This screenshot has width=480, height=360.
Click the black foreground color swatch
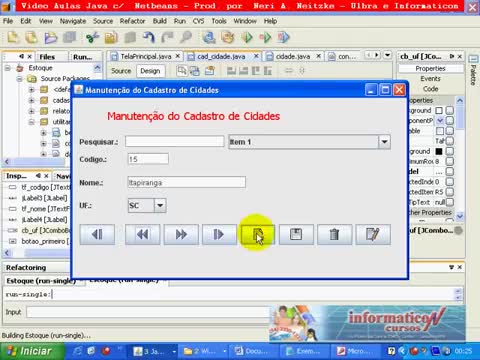pos(439,151)
